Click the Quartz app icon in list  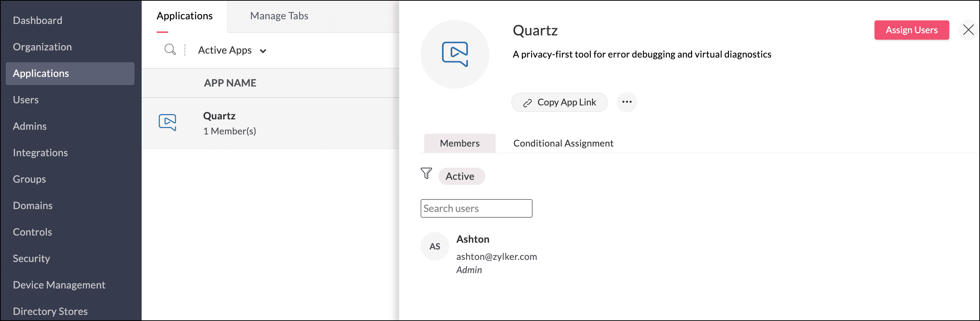pyautogui.click(x=167, y=123)
